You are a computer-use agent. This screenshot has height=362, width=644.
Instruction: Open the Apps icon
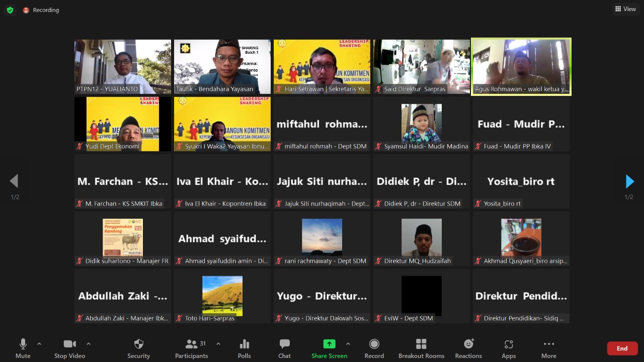point(509,344)
